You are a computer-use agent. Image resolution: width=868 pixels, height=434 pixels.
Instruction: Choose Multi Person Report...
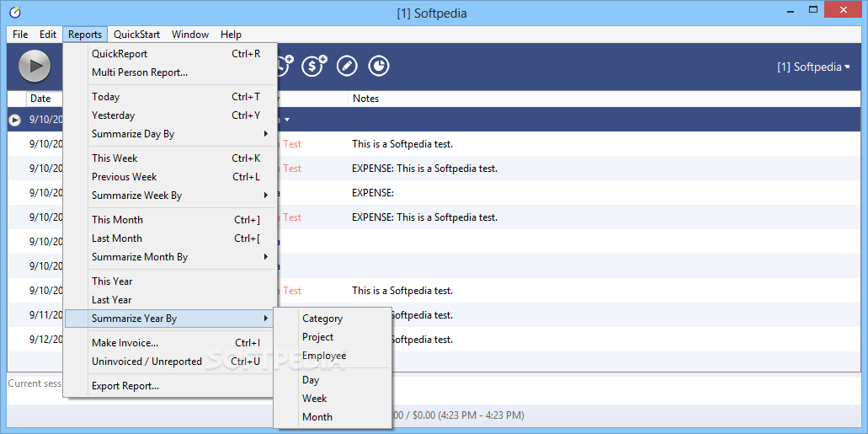[x=170, y=72]
